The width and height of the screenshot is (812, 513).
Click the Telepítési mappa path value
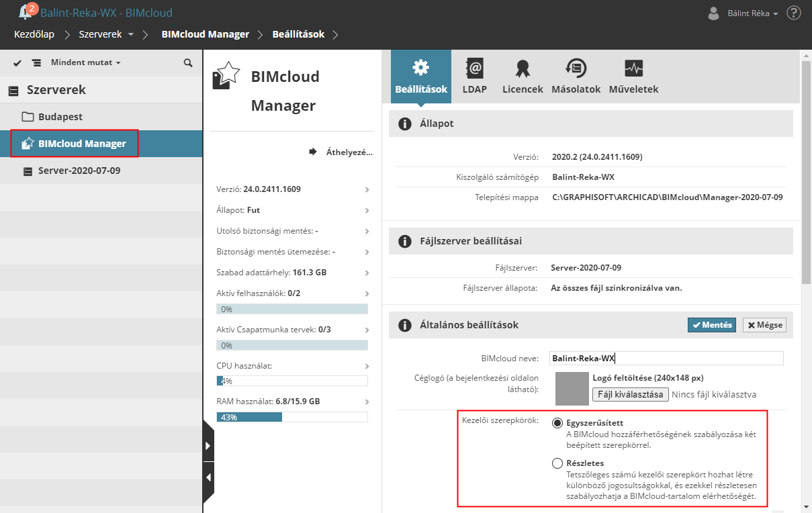click(667, 197)
